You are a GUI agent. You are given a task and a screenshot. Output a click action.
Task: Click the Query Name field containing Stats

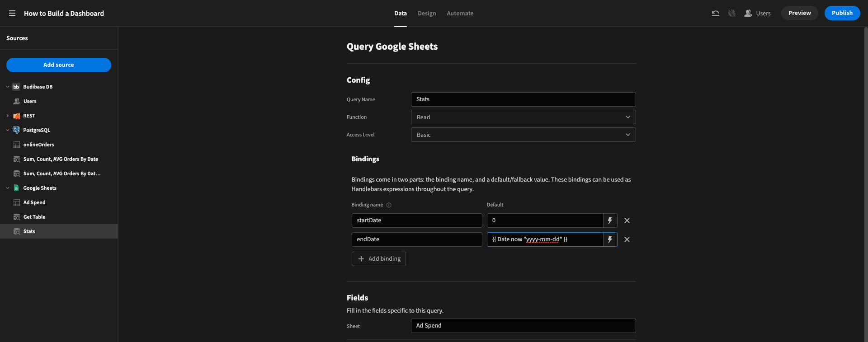pyautogui.click(x=523, y=99)
